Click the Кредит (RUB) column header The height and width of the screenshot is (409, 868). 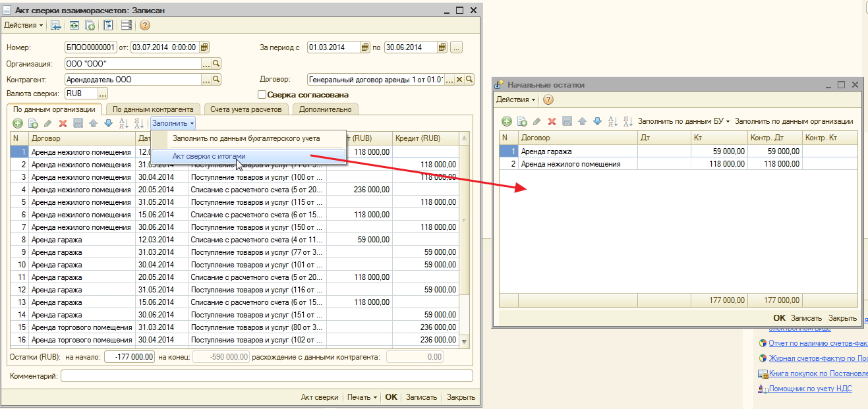(425, 138)
